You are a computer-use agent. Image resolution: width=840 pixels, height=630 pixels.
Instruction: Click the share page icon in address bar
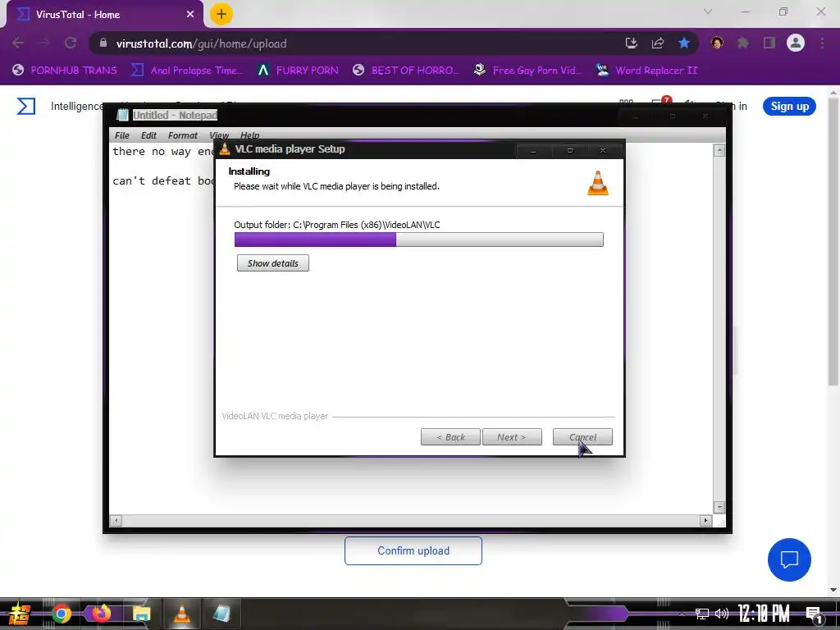[658, 43]
